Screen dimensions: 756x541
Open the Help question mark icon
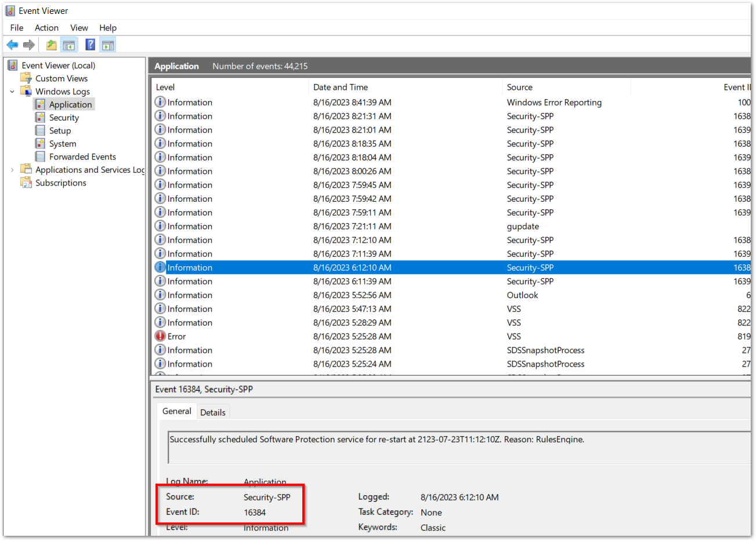tap(91, 45)
